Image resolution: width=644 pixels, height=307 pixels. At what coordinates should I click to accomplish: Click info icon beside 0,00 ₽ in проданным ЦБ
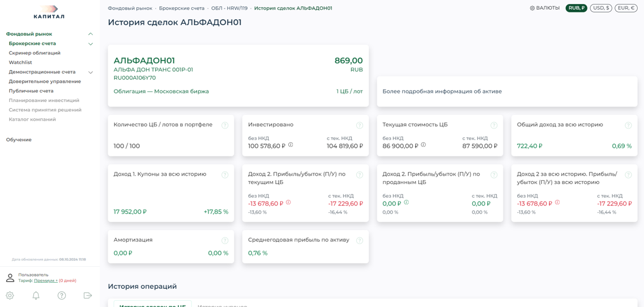tap(406, 202)
